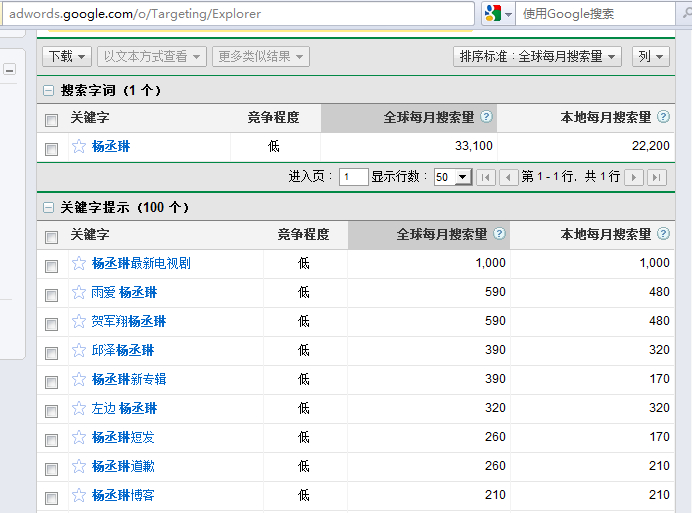Sort search terms by 竞争程度 header
This screenshot has width=692, height=513.
tap(273, 117)
